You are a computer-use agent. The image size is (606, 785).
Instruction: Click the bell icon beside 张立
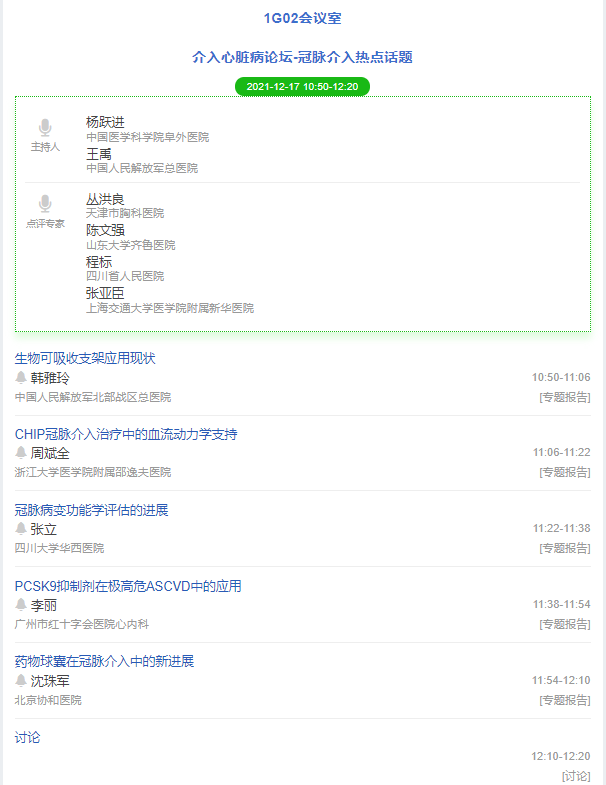21,528
